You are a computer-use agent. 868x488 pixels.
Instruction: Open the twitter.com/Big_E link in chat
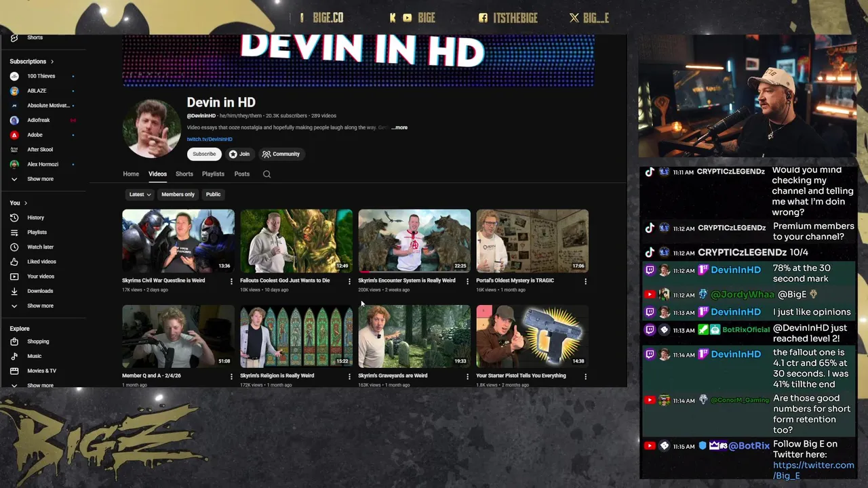pyautogui.click(x=813, y=470)
